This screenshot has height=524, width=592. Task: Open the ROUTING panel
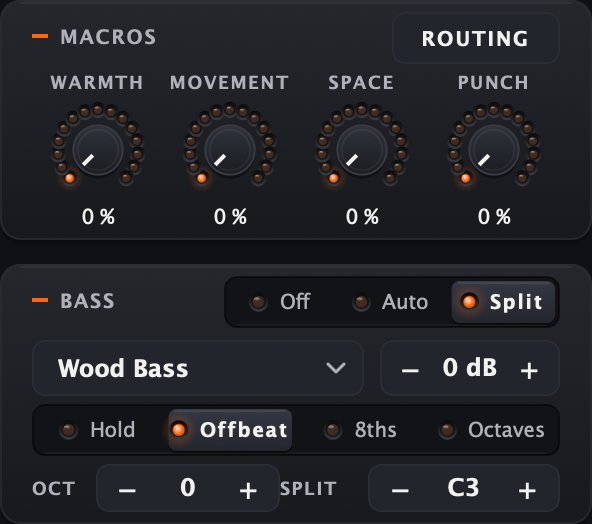pos(475,38)
